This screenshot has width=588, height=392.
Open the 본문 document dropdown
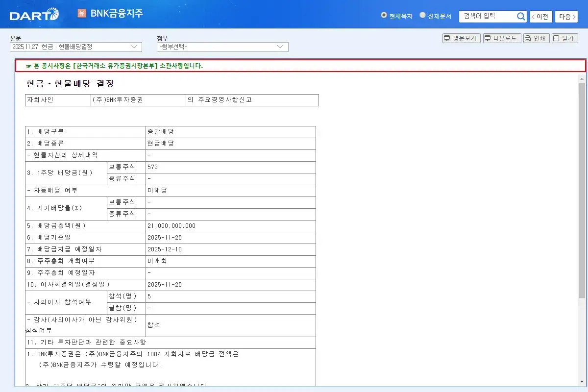coord(76,47)
